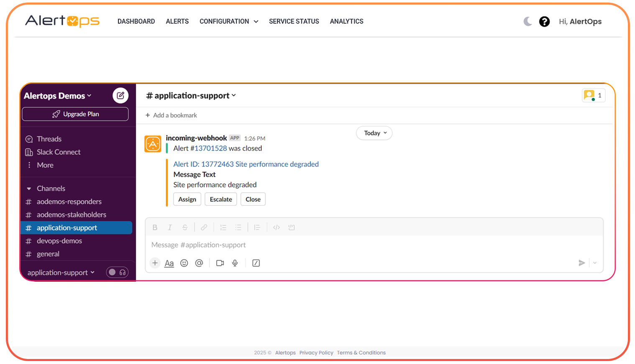Toggle strikethrough formatting
Screen dimensions: 635x364
click(x=185, y=227)
